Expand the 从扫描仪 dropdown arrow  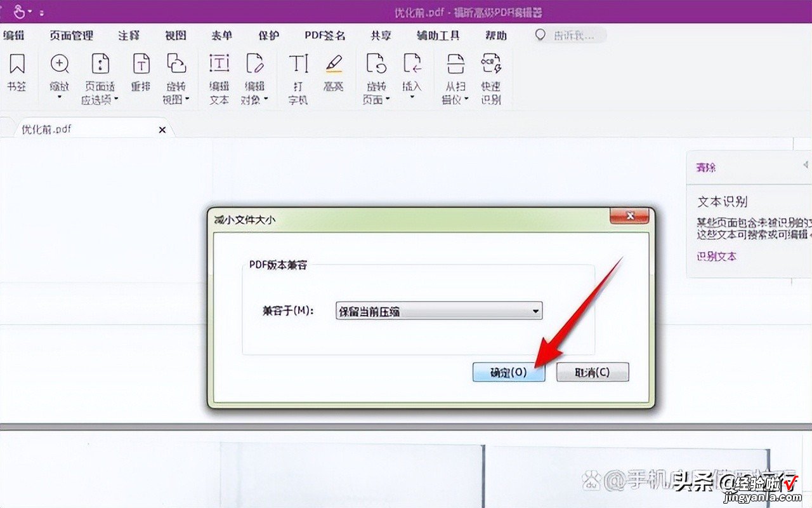point(466,99)
